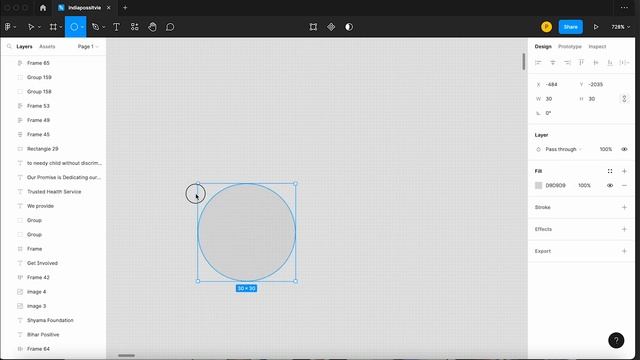The height and width of the screenshot is (360, 640).
Task: Switch to the Layers tab
Action: [24, 47]
